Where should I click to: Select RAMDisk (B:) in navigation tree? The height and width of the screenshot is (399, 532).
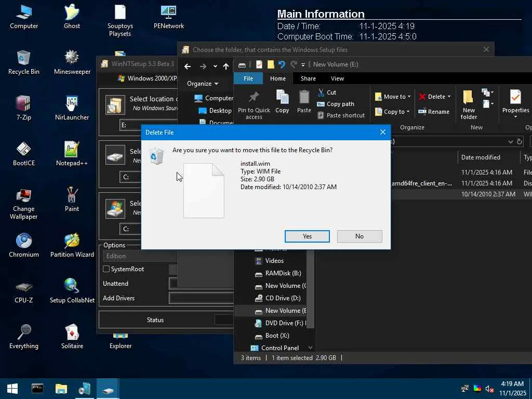coord(278,273)
